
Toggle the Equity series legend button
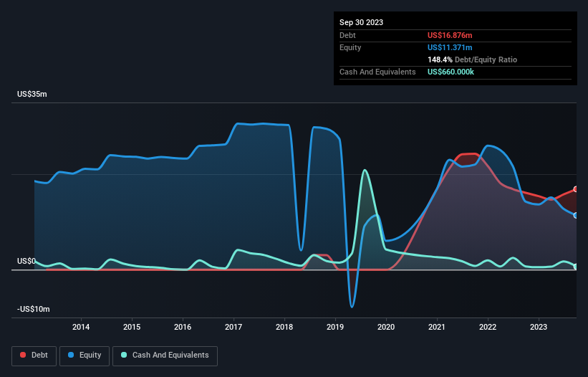click(x=85, y=355)
